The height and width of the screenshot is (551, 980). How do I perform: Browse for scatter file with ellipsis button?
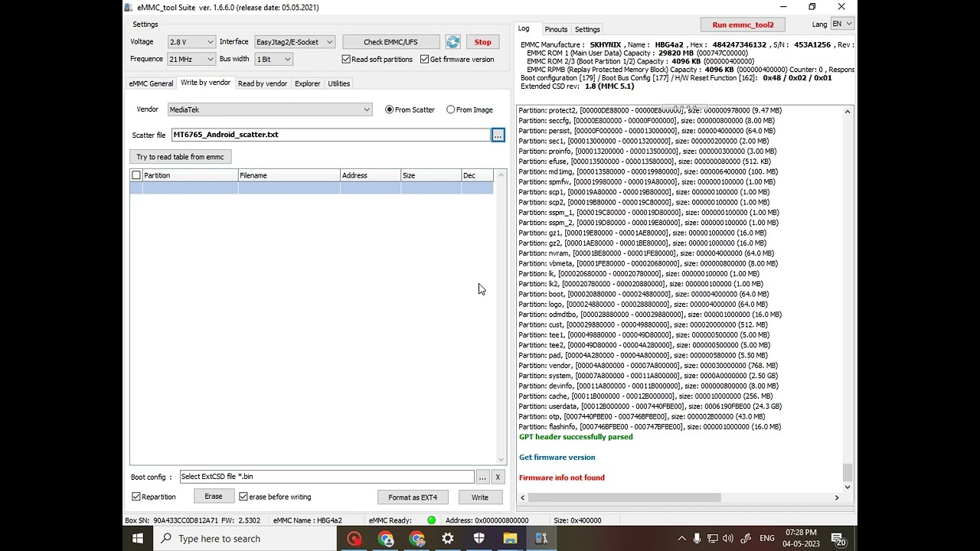pyautogui.click(x=498, y=135)
